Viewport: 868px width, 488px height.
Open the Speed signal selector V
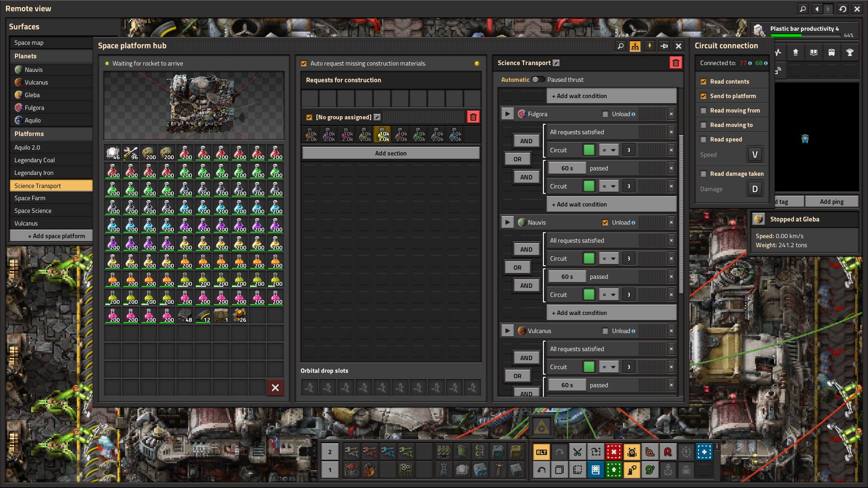tap(754, 155)
